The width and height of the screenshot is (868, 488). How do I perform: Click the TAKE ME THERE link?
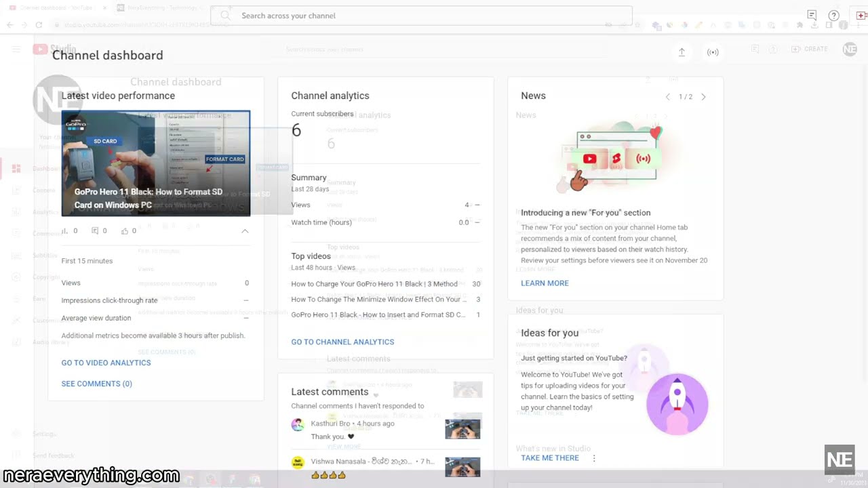[x=550, y=458]
